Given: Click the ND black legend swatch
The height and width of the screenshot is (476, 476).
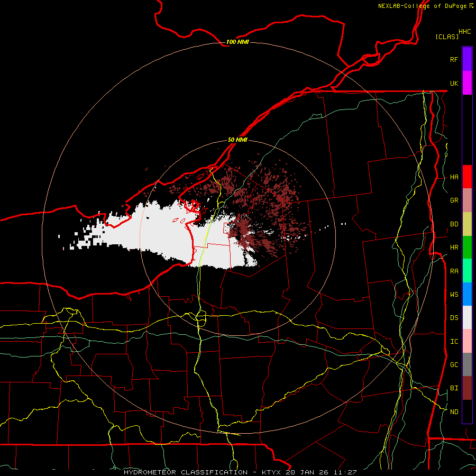Looking at the screenshot, I should pos(467,411).
